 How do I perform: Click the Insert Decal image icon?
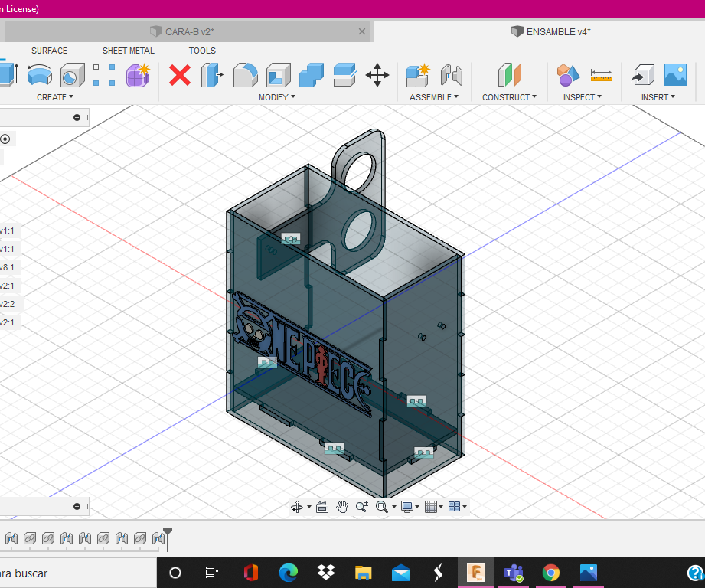pyautogui.click(x=675, y=75)
